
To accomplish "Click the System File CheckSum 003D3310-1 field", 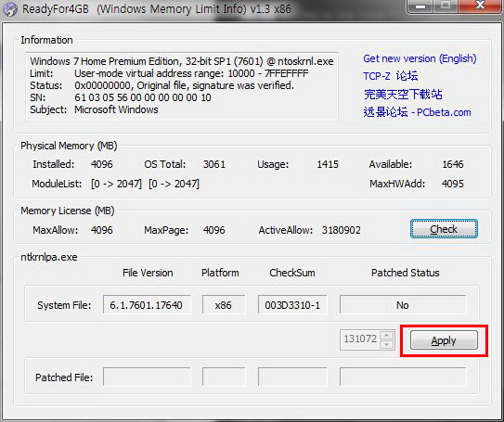I will (x=292, y=305).
